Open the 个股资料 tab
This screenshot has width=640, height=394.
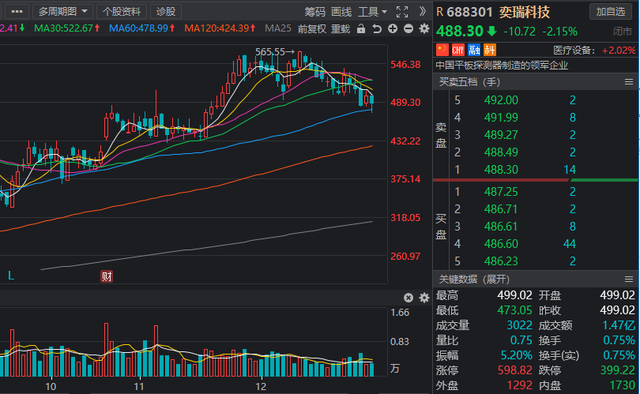coord(122,12)
